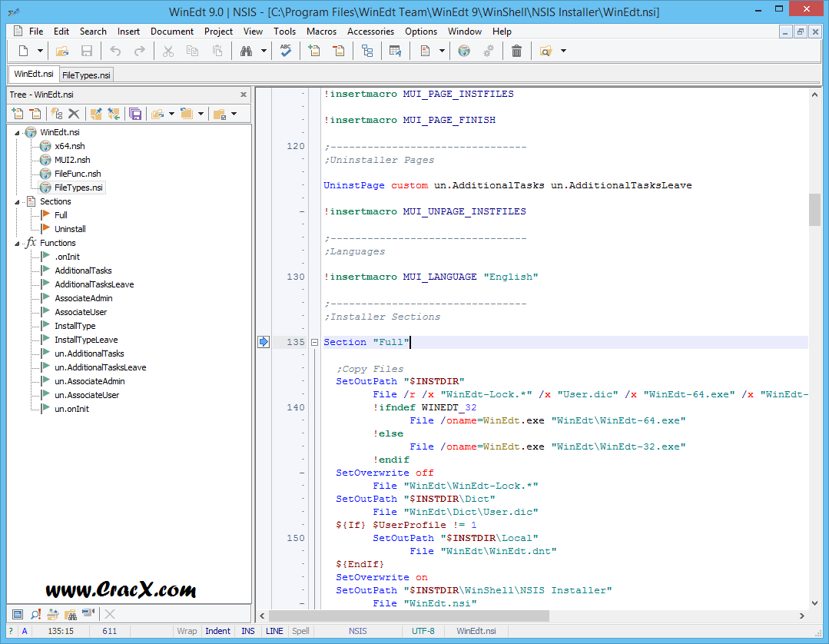Click the UTF-8 encoding status bar field
The width and height of the screenshot is (829, 644).
423,631
